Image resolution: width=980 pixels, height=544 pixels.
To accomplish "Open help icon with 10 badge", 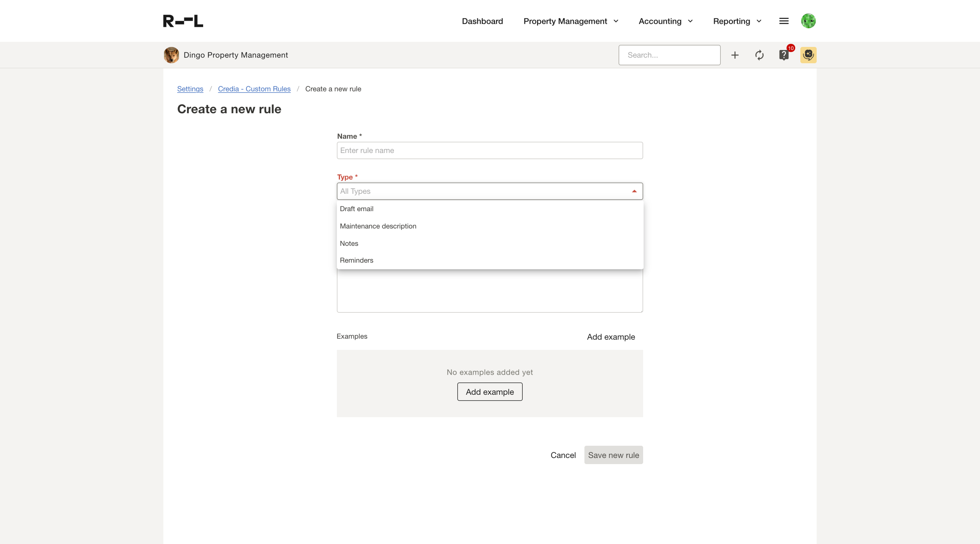I will (x=784, y=55).
